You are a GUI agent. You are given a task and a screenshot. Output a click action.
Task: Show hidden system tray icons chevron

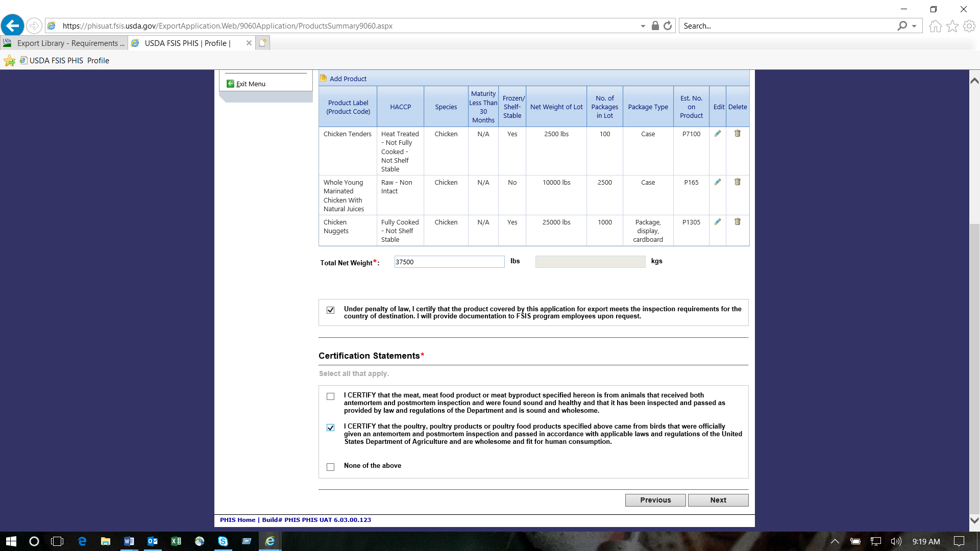tap(835, 541)
